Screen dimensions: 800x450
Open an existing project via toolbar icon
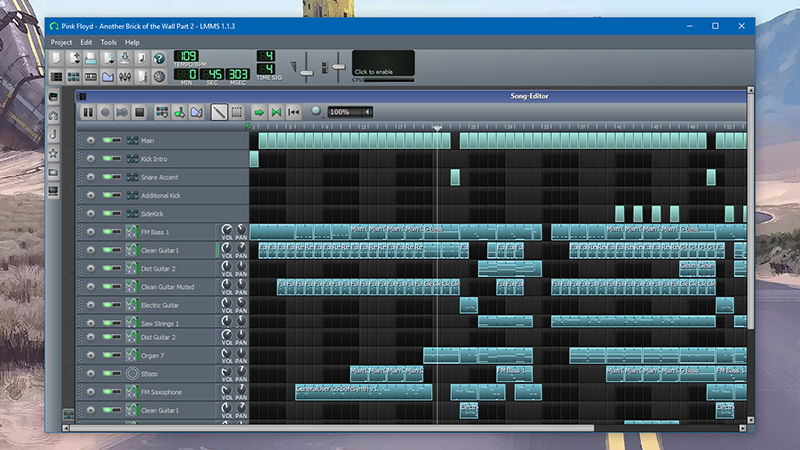90,58
